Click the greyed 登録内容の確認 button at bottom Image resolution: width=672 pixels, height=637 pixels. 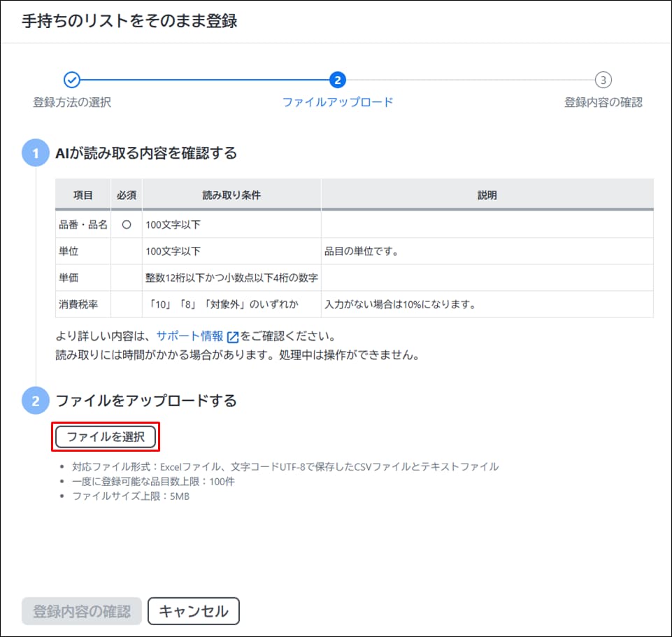tap(82, 611)
